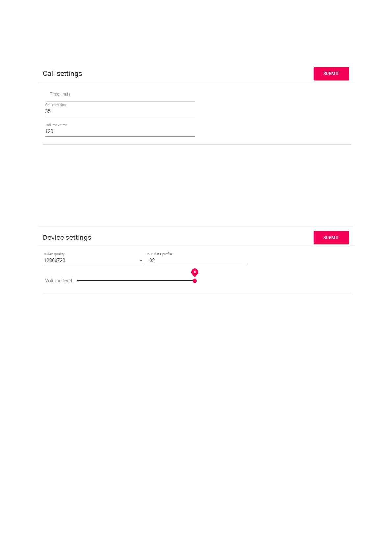Click the small RTP data profile label
The width and height of the screenshot is (392, 554).
click(159, 254)
